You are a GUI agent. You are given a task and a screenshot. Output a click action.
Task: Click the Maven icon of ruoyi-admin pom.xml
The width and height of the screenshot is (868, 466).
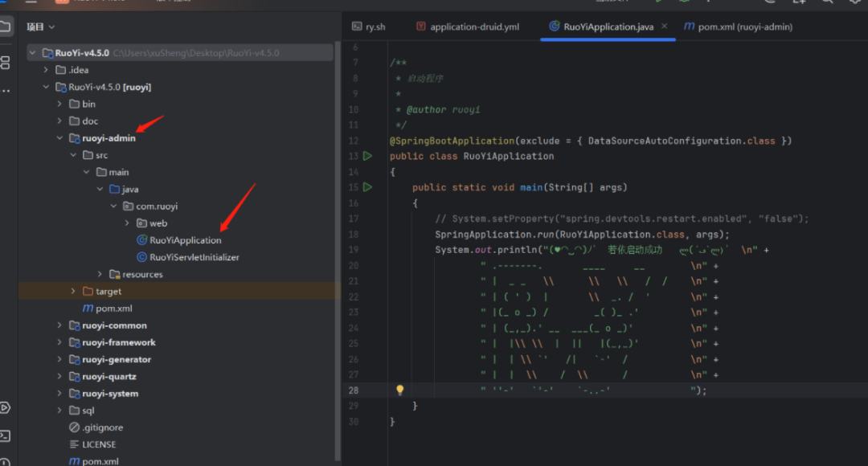pyautogui.click(x=88, y=309)
